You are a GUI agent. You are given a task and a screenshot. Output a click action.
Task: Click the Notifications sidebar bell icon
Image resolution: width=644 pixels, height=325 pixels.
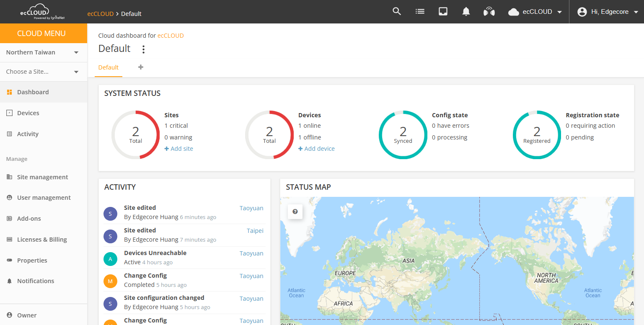(9, 281)
